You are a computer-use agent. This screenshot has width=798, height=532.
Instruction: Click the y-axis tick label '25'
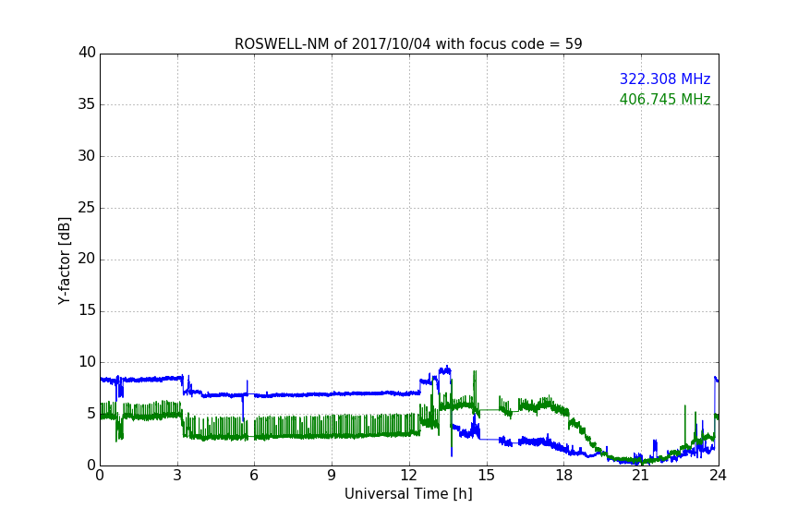coord(87,208)
